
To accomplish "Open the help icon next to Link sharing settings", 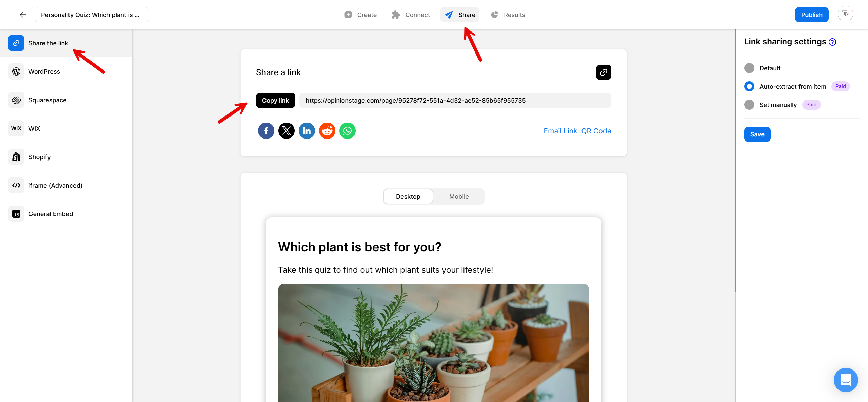I will point(832,42).
